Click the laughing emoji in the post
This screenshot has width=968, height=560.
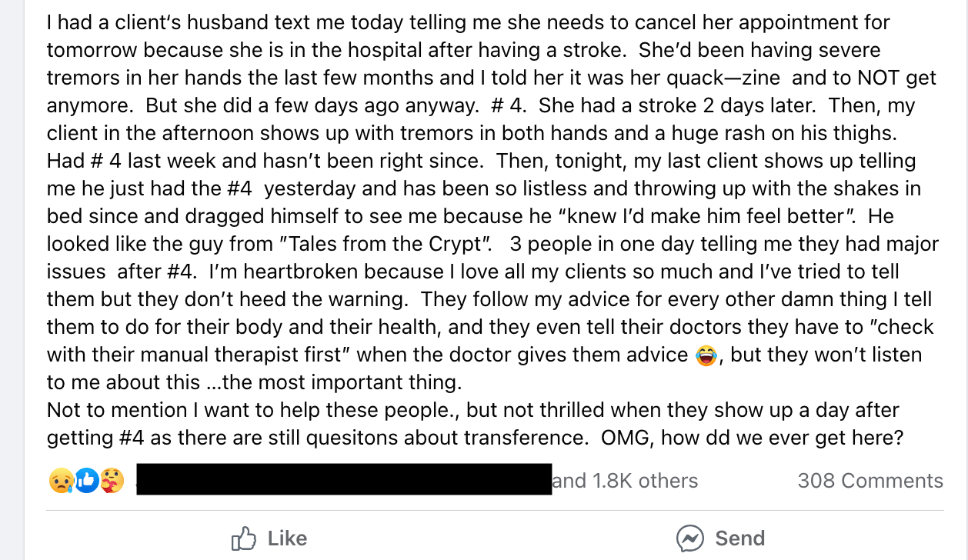705,355
